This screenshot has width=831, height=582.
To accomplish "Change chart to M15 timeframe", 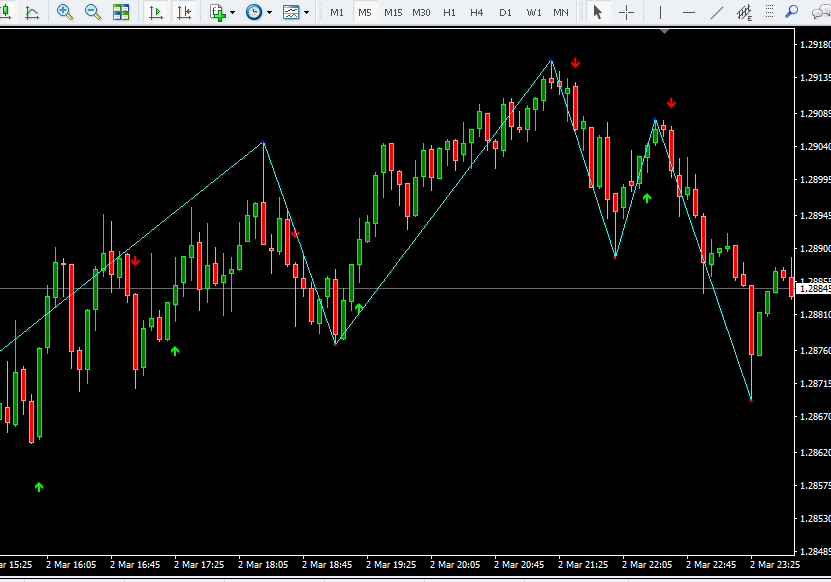I will click(393, 12).
